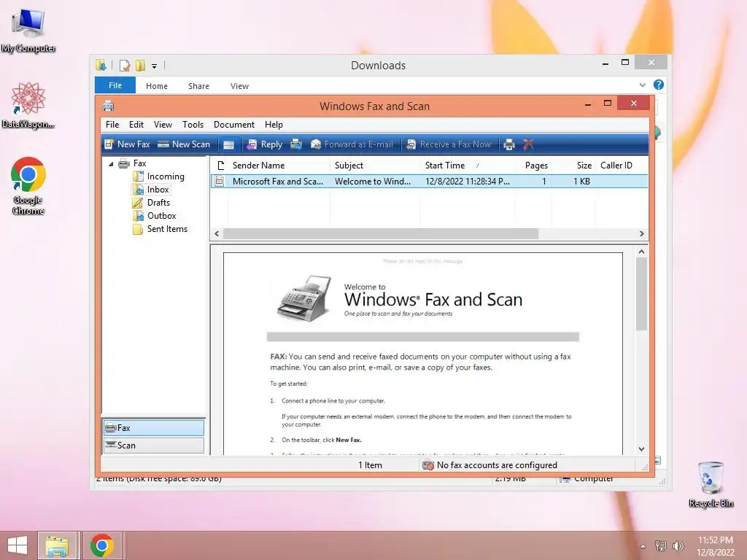
Task: Open quick access toolbar dropdown in Downloads
Action: pos(155,66)
